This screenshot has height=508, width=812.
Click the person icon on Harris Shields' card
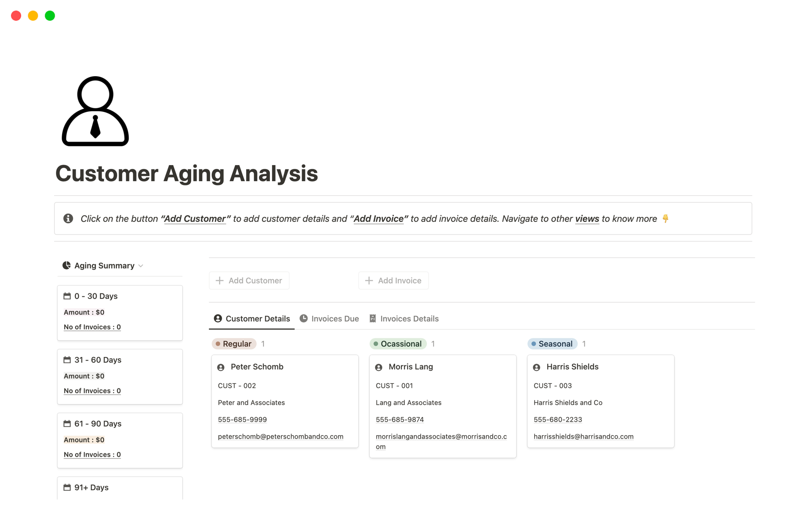point(537,367)
